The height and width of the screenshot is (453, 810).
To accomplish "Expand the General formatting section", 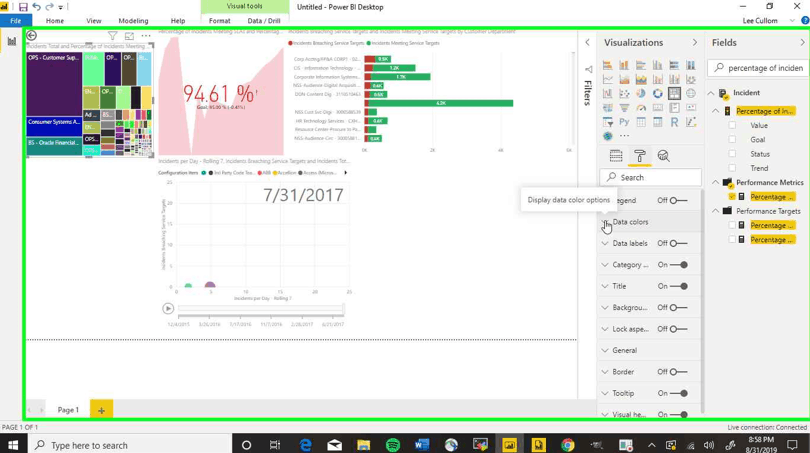I will pos(624,351).
